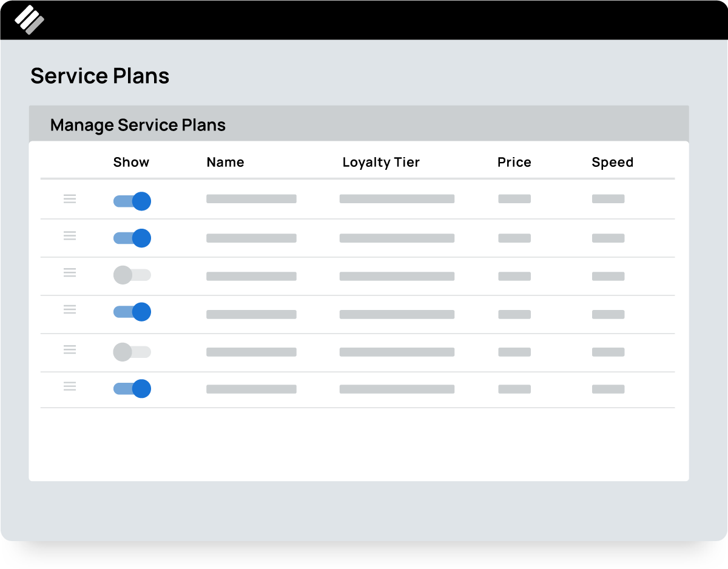Click the Speed column header
This screenshot has height=569, width=728.
pyautogui.click(x=613, y=162)
